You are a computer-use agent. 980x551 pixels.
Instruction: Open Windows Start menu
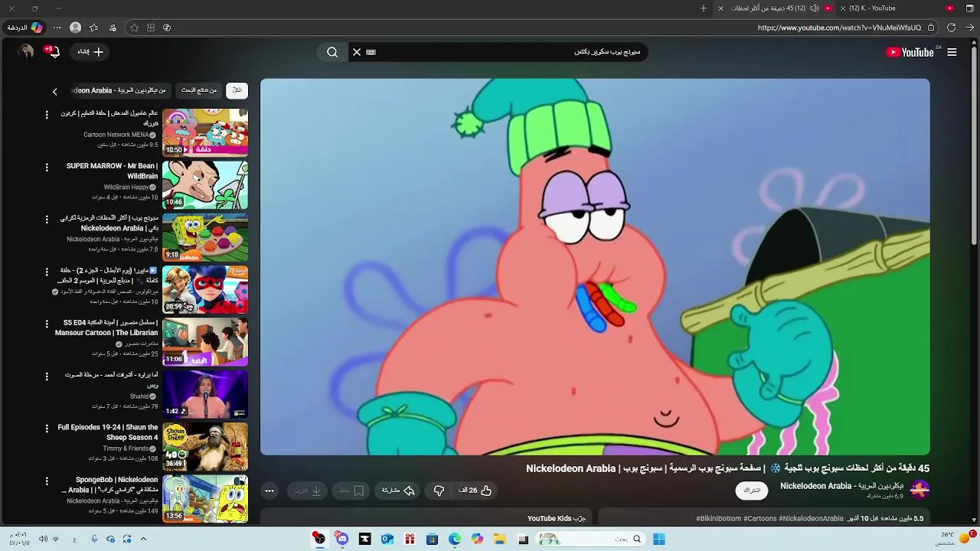point(659,540)
